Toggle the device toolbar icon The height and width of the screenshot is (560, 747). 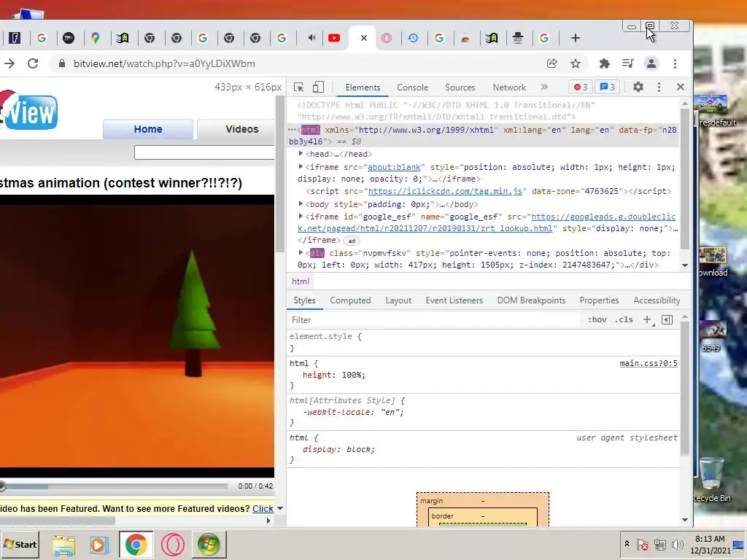pyautogui.click(x=318, y=87)
